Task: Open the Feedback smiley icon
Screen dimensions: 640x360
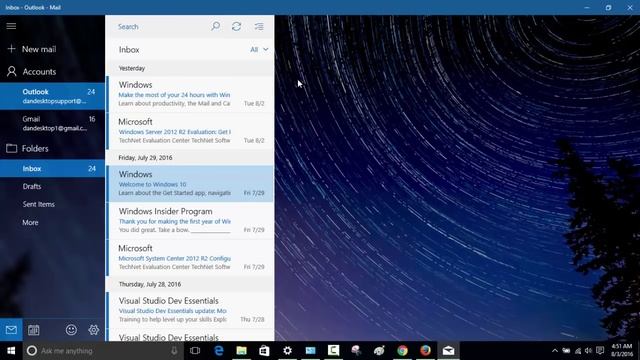Action: pos(71,330)
